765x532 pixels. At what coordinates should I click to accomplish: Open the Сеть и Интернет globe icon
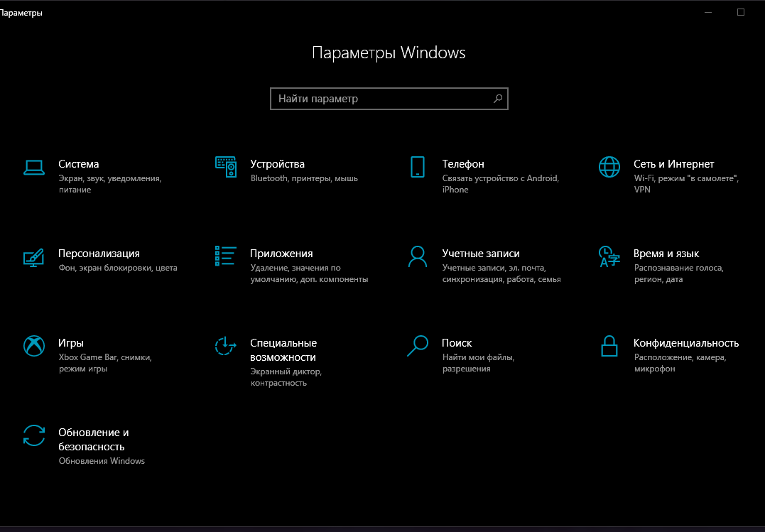609,167
